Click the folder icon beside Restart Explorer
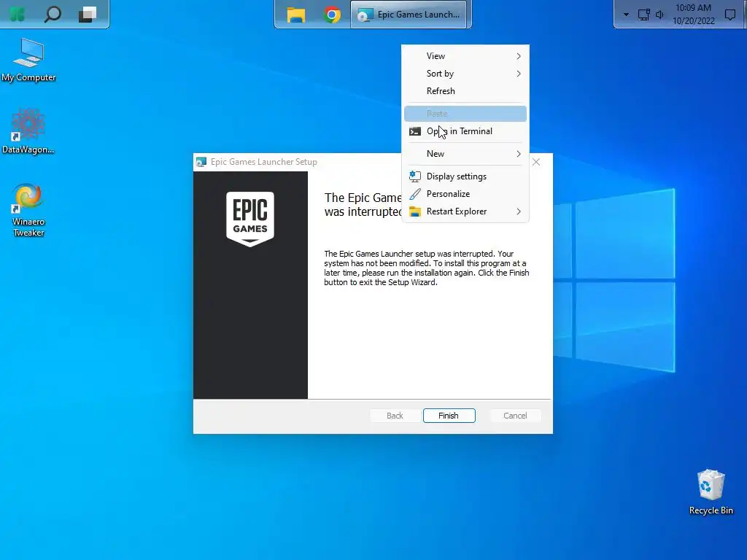This screenshot has height=560, width=747. click(x=415, y=211)
